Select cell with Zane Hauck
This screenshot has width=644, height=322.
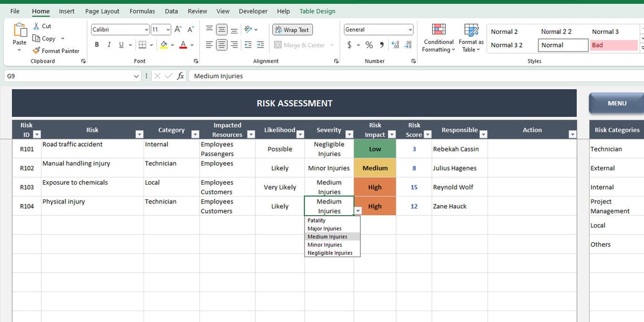coord(460,206)
